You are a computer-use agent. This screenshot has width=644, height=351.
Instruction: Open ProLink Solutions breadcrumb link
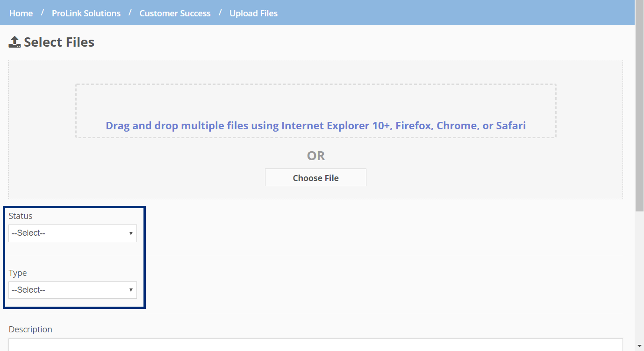pyautogui.click(x=86, y=14)
